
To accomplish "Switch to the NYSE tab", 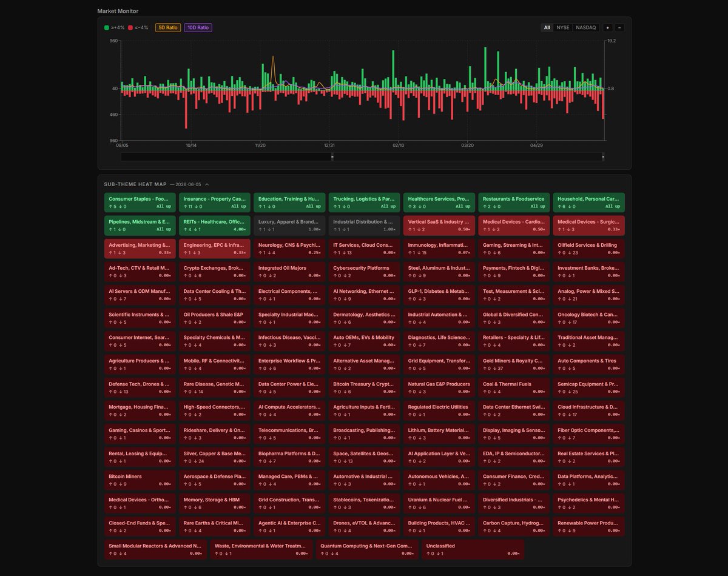I will [x=562, y=27].
